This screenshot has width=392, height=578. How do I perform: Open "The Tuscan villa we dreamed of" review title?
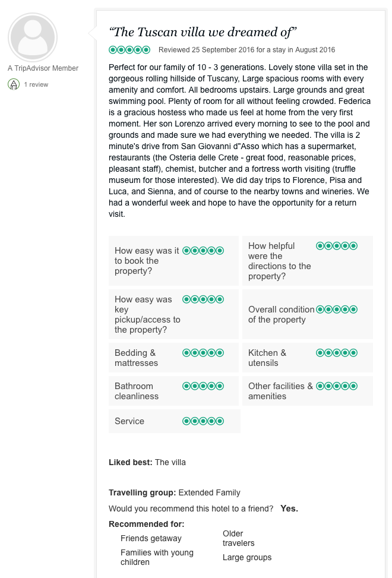click(203, 31)
